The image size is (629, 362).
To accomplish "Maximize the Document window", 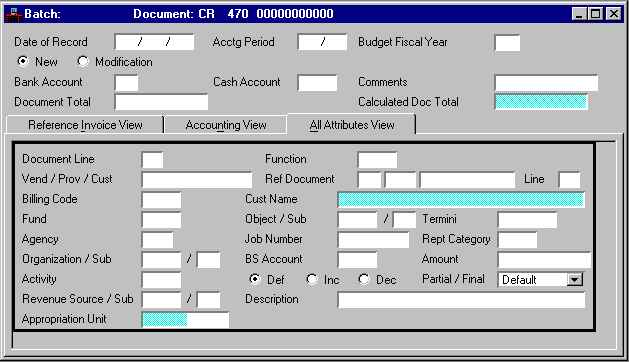I will (x=595, y=14).
